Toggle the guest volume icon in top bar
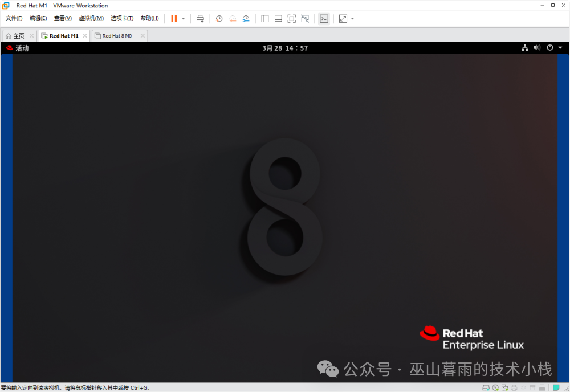The width and height of the screenshot is (570, 392). (537, 48)
